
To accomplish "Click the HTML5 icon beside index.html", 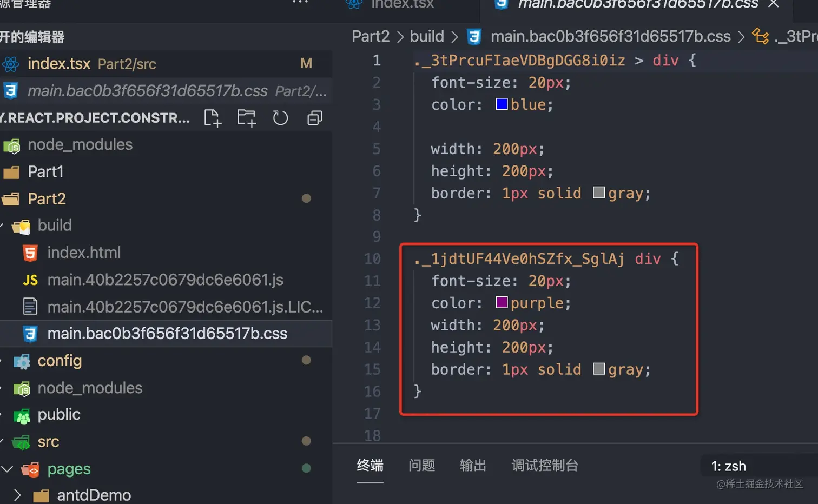I will [30, 252].
